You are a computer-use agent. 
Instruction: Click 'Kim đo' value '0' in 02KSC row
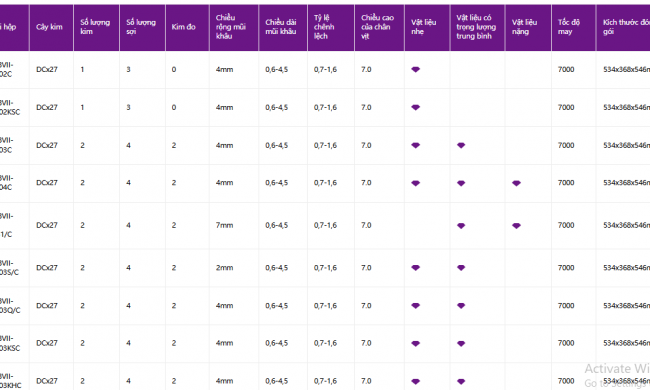174,107
